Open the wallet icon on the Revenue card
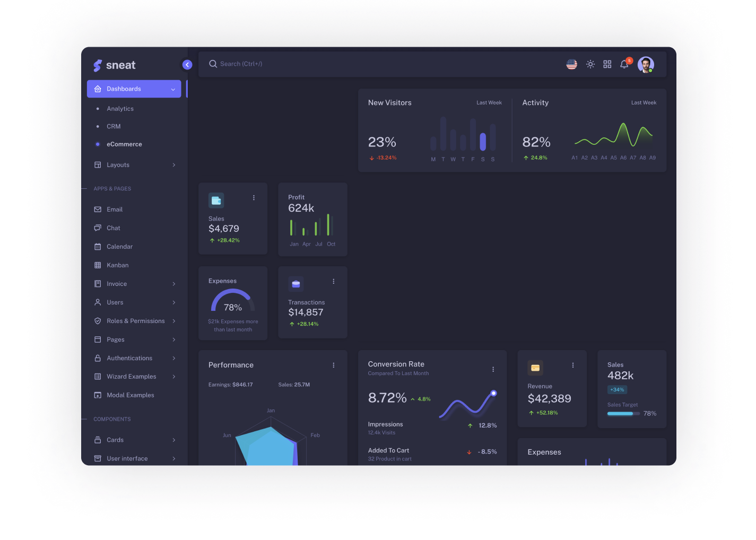756x540 pixels. tap(535, 368)
